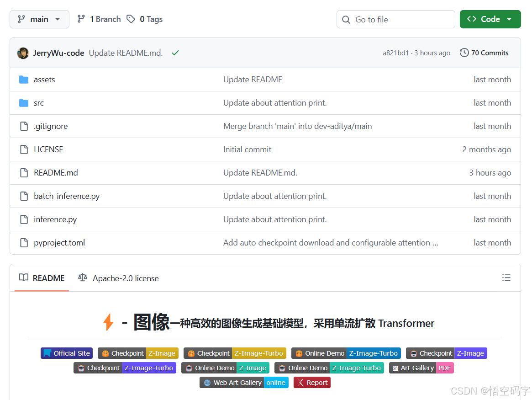Click the Official Site badge
This screenshot has width=532, height=400.
[x=67, y=353]
